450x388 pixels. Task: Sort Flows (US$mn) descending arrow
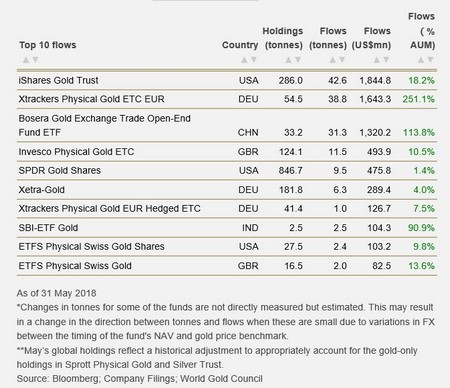pos(386,60)
